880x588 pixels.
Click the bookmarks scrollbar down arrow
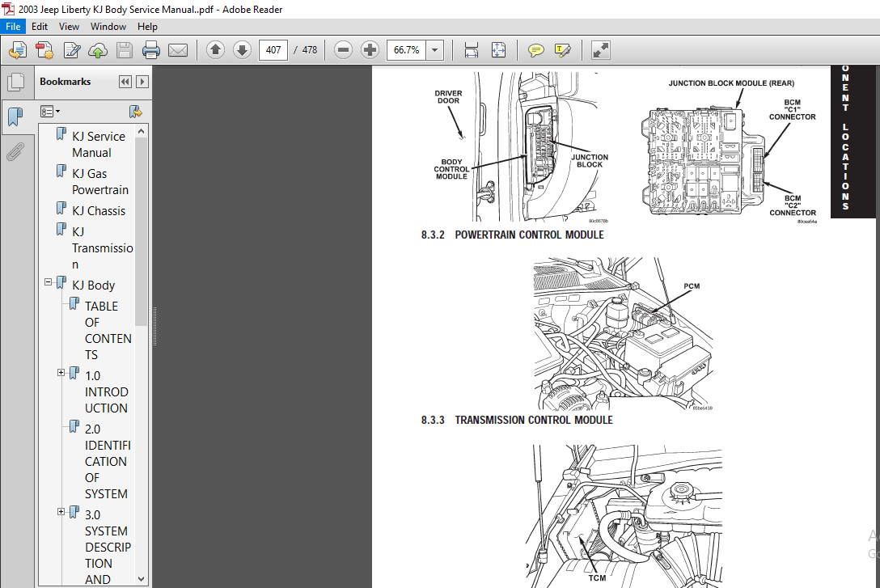[x=141, y=579]
